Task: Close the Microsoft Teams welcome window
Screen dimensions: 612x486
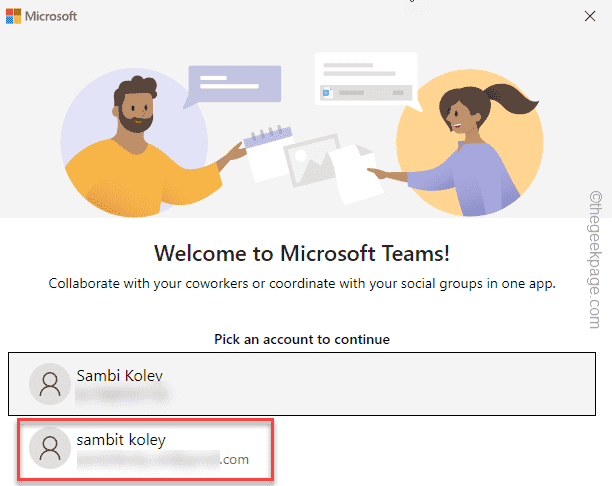Action: tap(589, 17)
